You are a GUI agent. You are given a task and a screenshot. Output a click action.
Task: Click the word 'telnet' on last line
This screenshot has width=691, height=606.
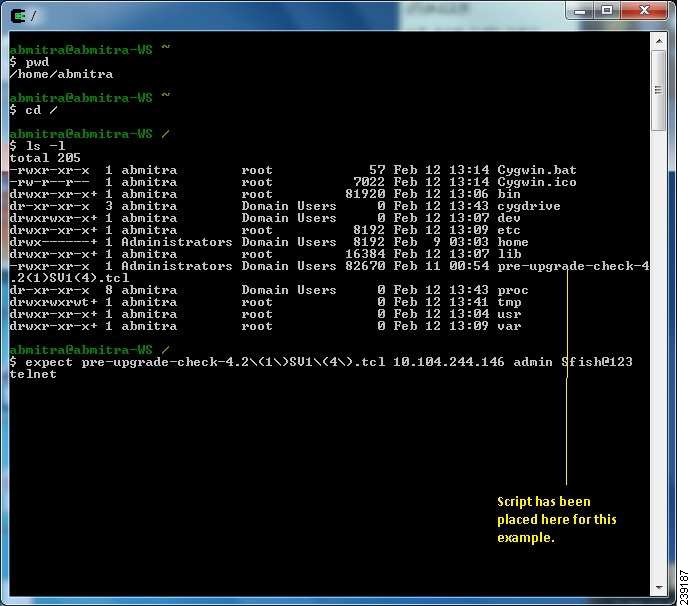[33, 374]
